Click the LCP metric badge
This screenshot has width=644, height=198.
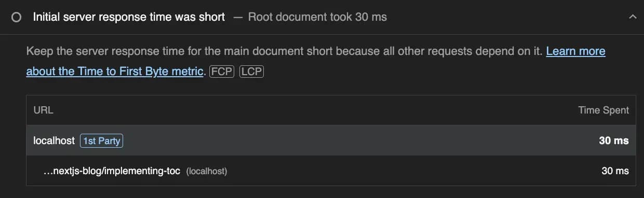(x=252, y=72)
